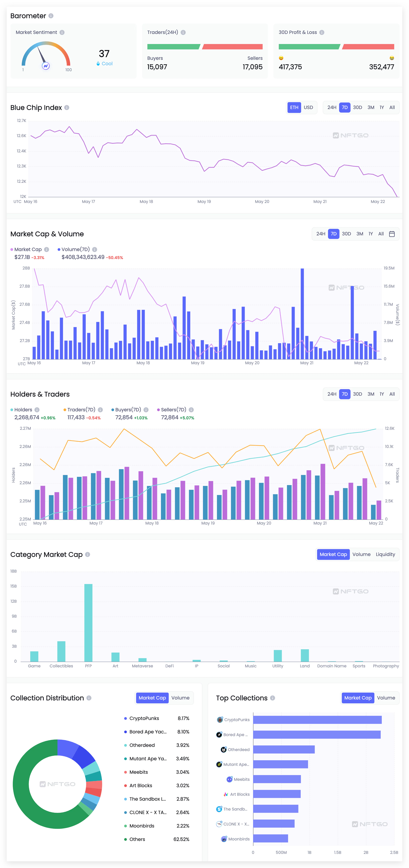Click the green Buyers bar in Traders(24H)
The width and height of the screenshot is (409, 868).
[174, 47]
